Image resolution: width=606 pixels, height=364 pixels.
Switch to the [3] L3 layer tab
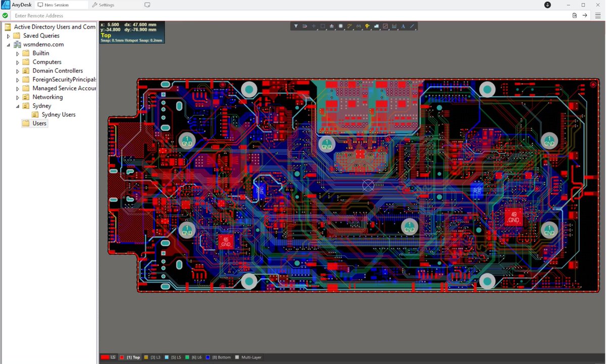click(x=152, y=357)
